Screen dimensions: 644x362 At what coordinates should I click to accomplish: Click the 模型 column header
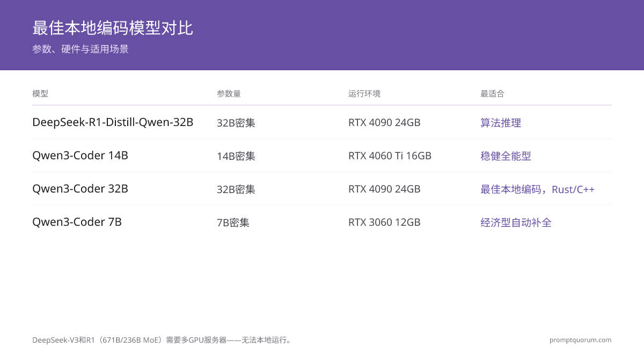[40, 93]
